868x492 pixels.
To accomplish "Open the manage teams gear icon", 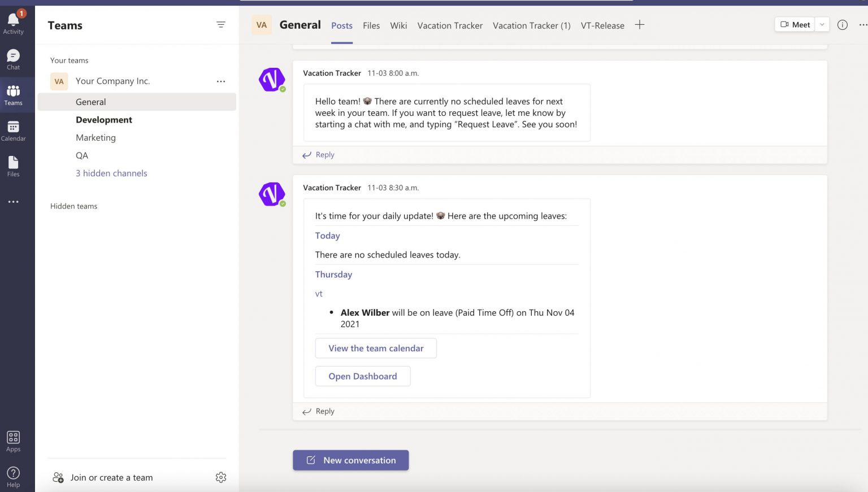I will [221, 477].
